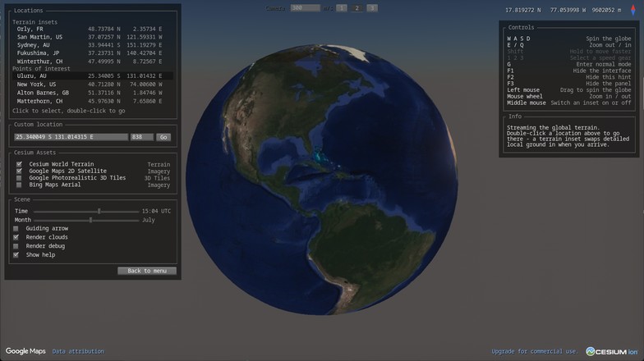Viewport: 644px width, 361px height.
Task: Click the Cesium ion logo
Action: point(612,351)
